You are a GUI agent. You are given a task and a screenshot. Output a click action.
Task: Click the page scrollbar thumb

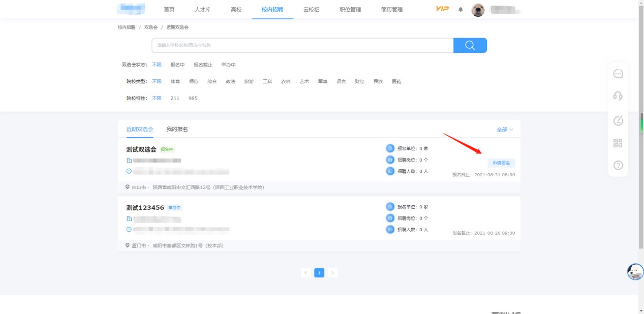click(641, 122)
